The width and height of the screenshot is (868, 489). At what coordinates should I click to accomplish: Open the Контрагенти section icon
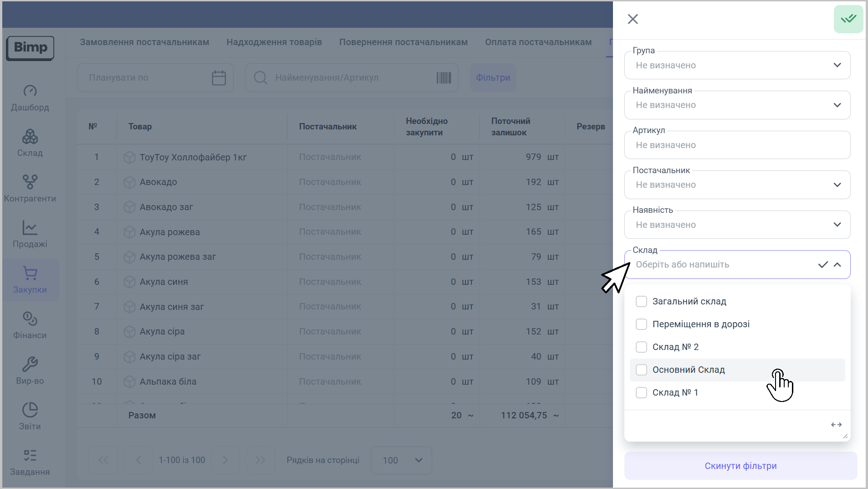point(30,182)
